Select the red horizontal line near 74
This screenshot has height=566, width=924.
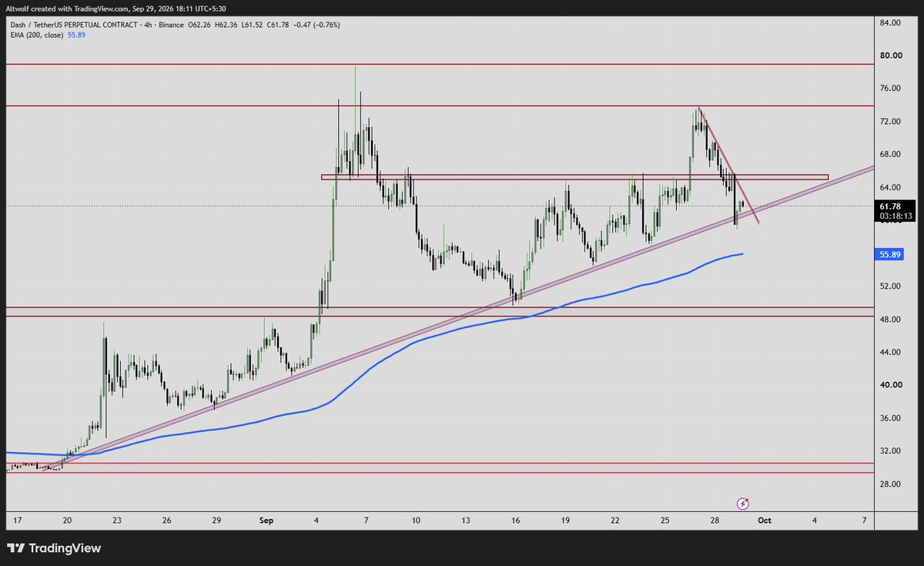click(440, 105)
